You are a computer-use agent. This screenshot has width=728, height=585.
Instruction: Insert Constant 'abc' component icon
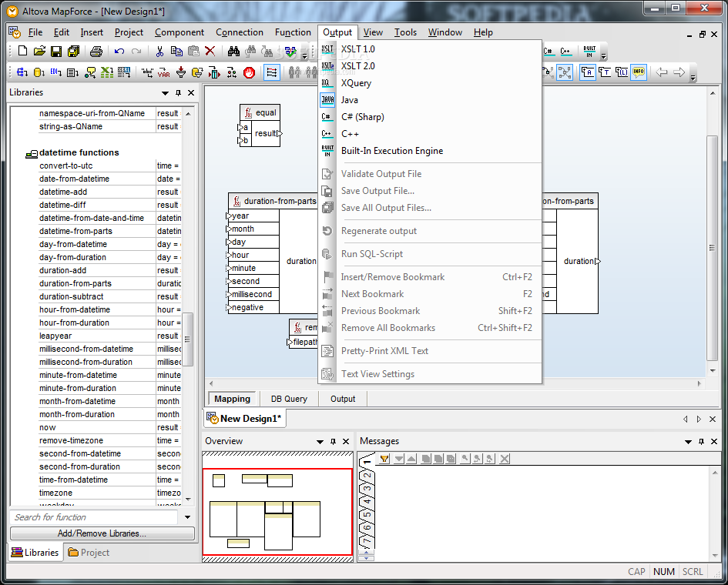[x=147, y=72]
